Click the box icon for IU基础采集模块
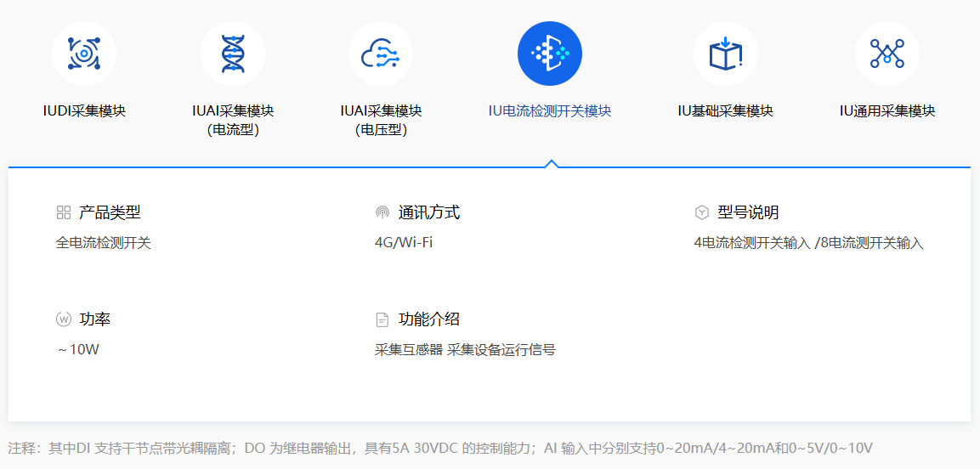This screenshot has height=469, width=980. 726,54
